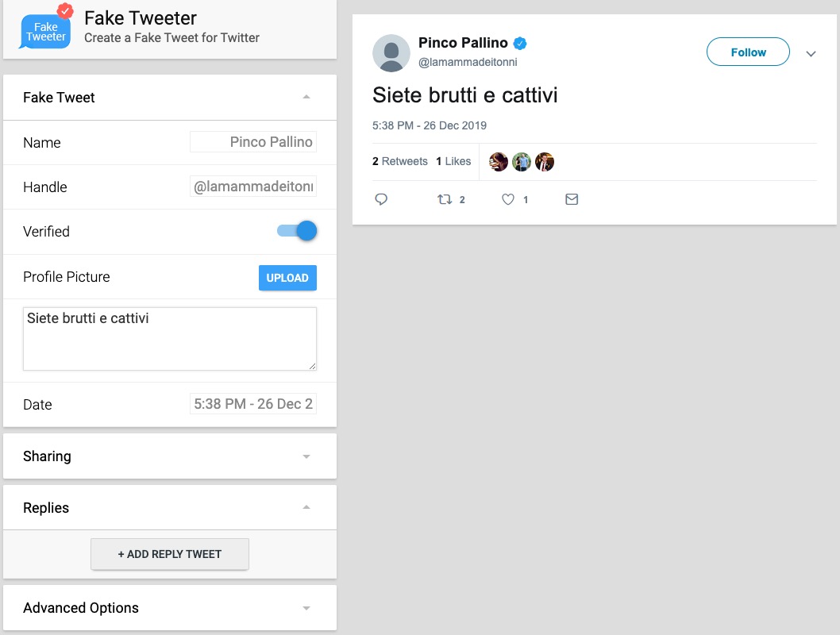Click the Add Reply Tweet button
Screen dimensions: 840x635
(x=170, y=554)
